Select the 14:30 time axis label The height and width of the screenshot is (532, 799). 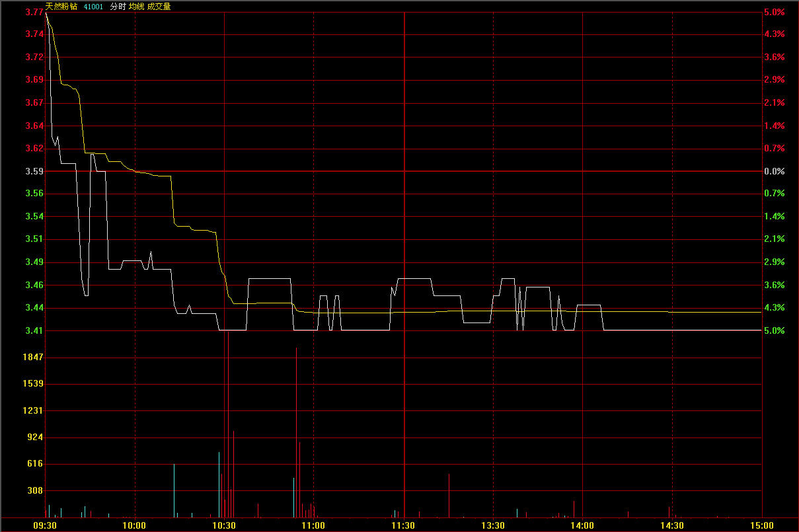coord(672,525)
